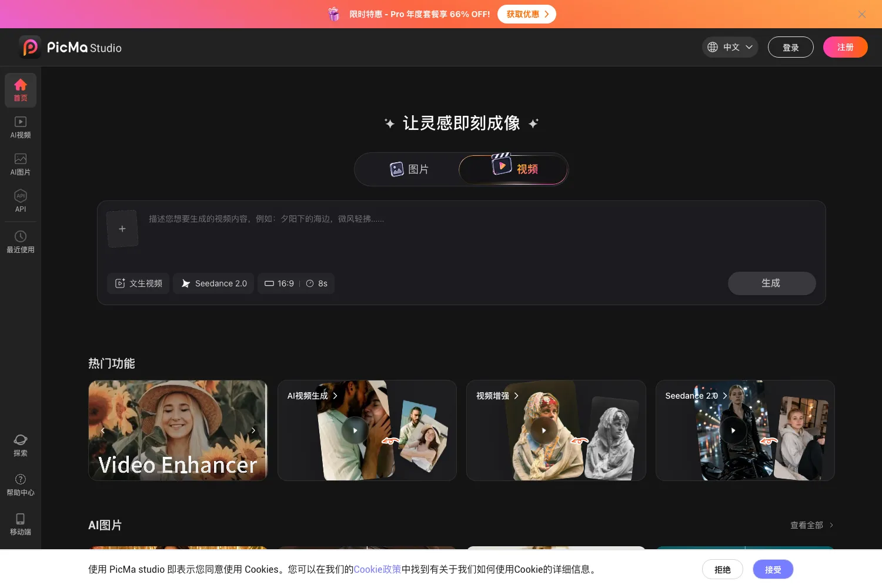Open the 16:9 8s settings dropdown
This screenshot has height=588, width=882.
(x=296, y=283)
